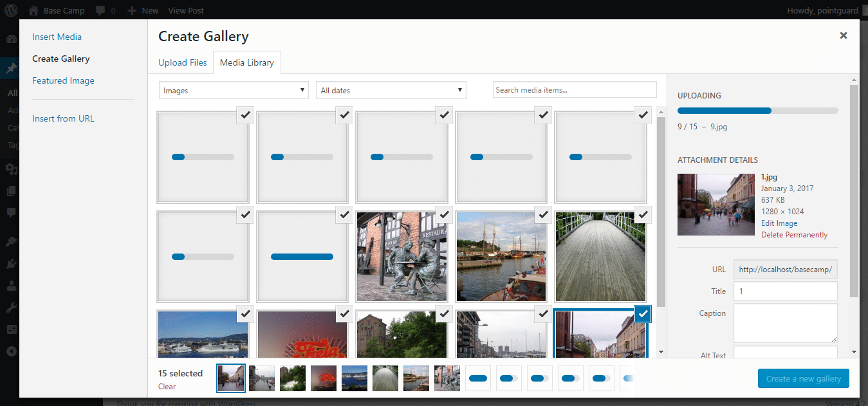
Task: Deselect the marina apartments photo checkmark
Action: 544,313
